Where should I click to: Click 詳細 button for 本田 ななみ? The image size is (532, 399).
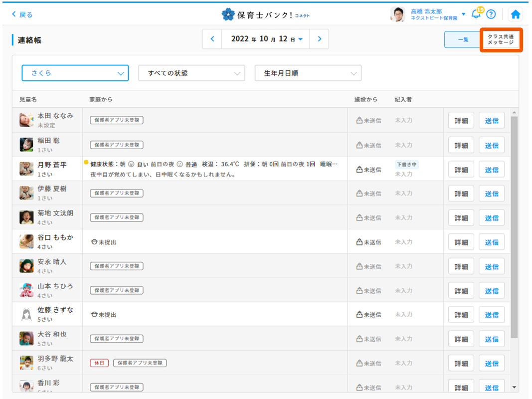pyautogui.click(x=461, y=121)
